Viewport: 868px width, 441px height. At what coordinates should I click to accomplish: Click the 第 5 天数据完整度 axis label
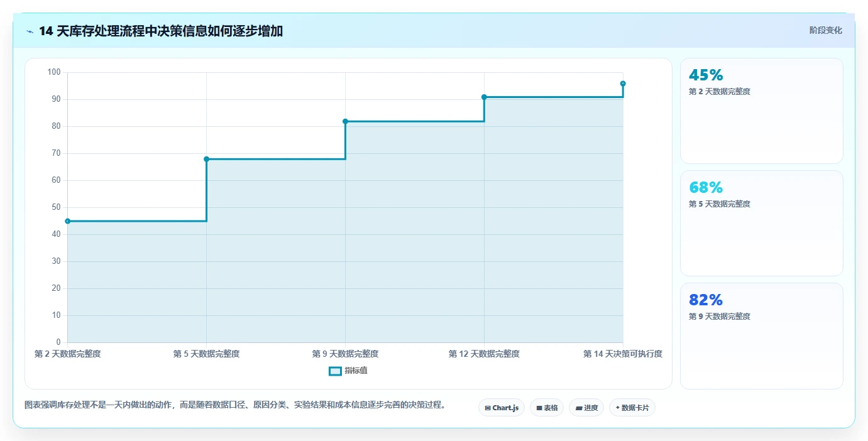coord(206,354)
